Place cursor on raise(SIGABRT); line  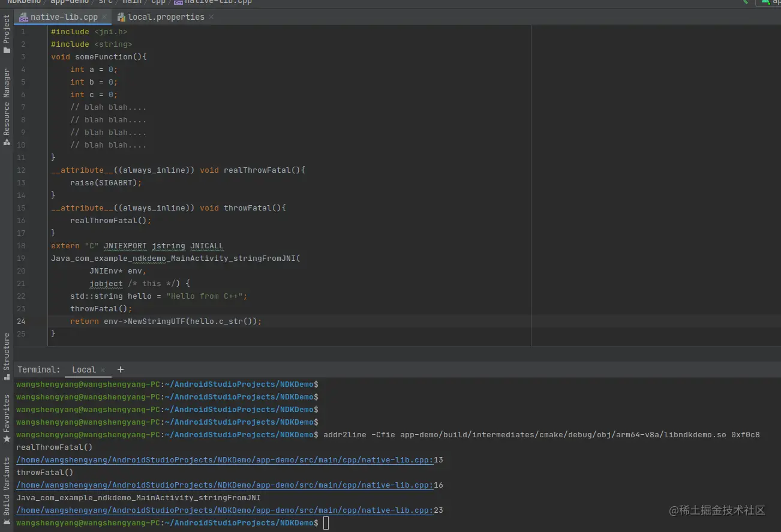coord(106,183)
